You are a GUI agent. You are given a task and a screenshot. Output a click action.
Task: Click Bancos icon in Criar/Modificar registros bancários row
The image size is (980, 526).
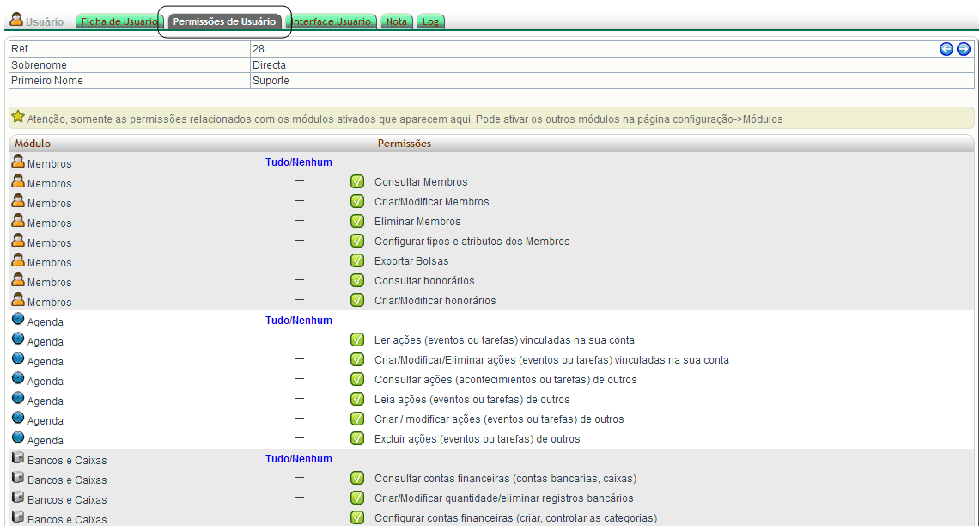(x=18, y=498)
